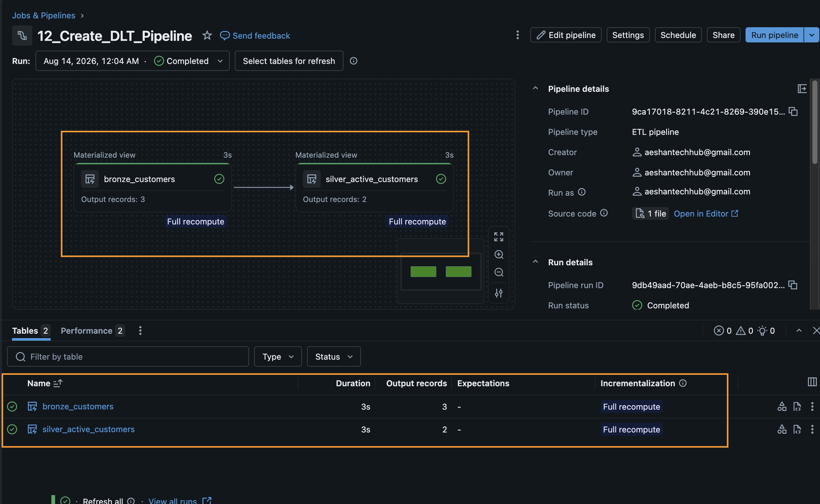This screenshot has height=504, width=820.
Task: Zoom out on the pipeline graph
Action: point(499,272)
